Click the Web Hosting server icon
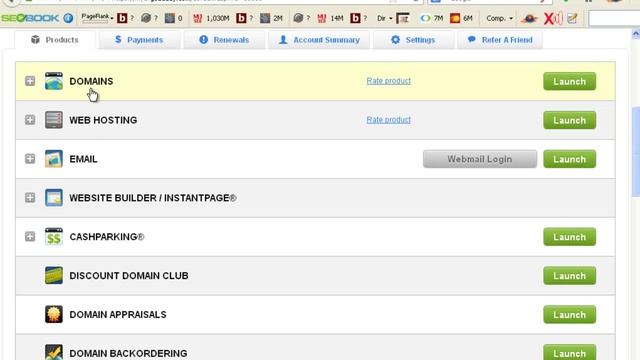Viewport: 640px width, 360px height. pyautogui.click(x=54, y=120)
